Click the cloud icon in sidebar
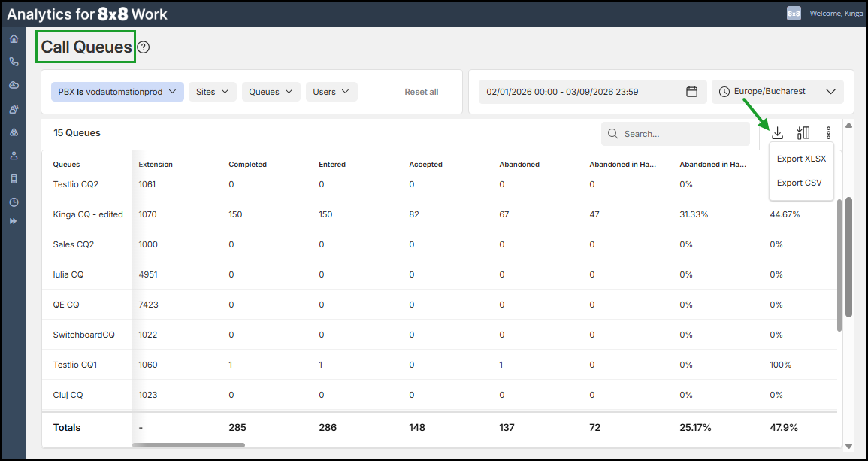Screen dimensions: 868x461 click(14, 85)
